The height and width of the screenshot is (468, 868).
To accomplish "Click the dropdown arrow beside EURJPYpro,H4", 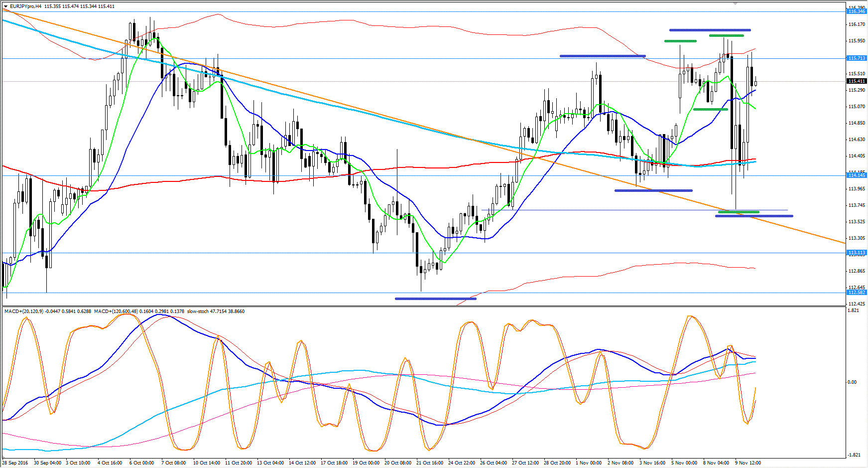I will pyautogui.click(x=5, y=6).
